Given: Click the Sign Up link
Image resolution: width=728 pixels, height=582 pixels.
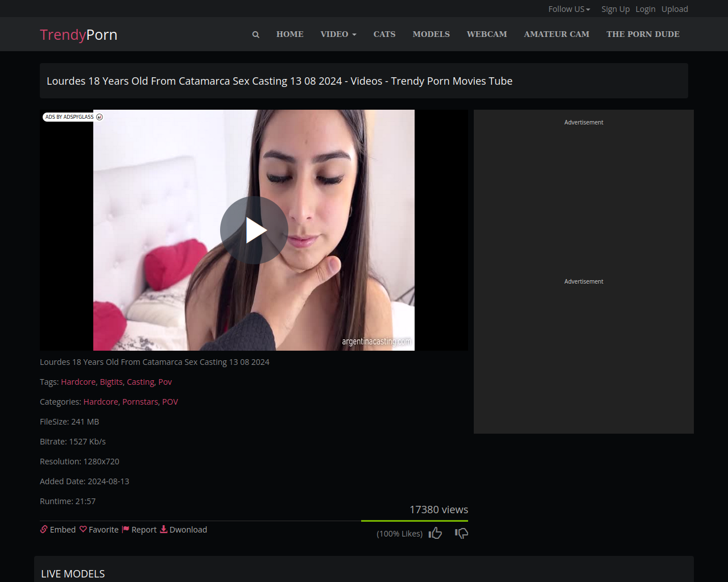Looking at the screenshot, I should pos(615,9).
